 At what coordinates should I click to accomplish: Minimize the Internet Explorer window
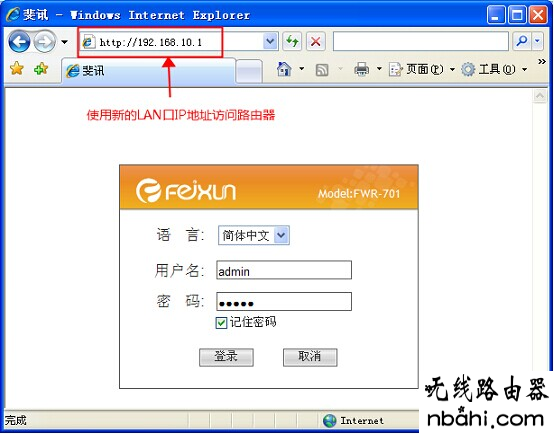click(496, 15)
